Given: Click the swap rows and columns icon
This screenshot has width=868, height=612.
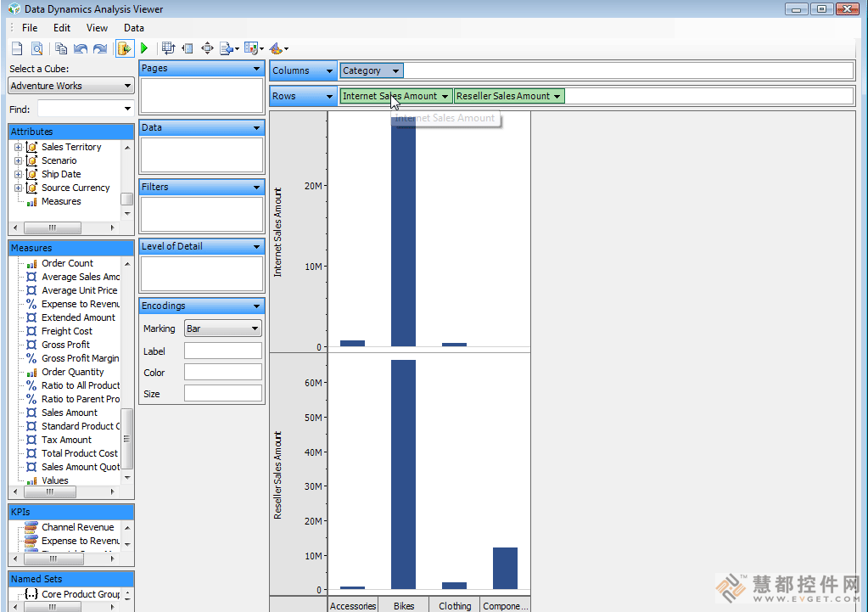Looking at the screenshot, I should click(x=168, y=48).
